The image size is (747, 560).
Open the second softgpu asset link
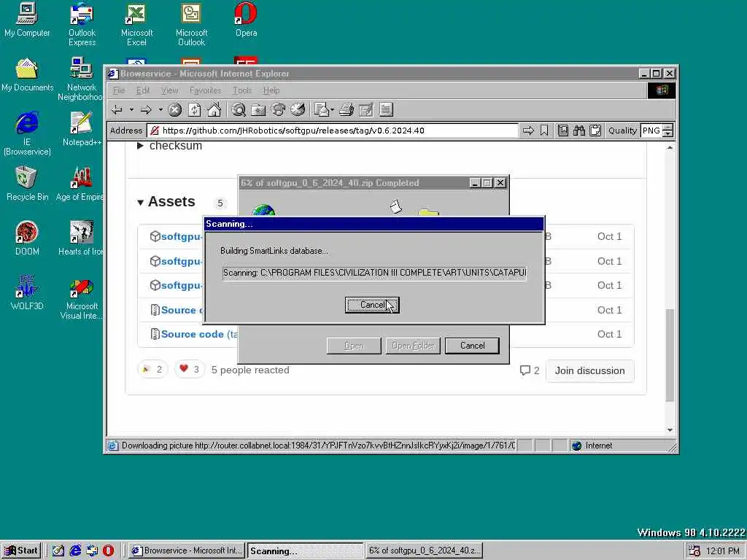(181, 261)
